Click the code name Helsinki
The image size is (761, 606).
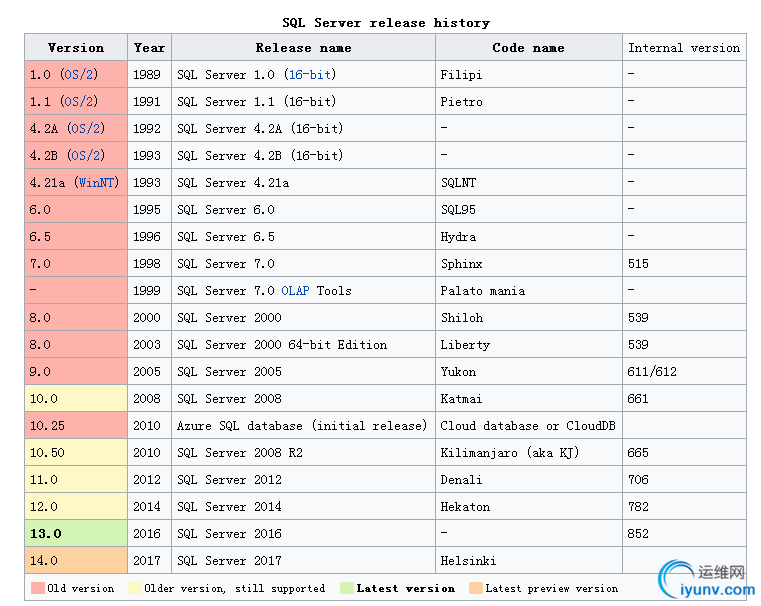(468, 561)
